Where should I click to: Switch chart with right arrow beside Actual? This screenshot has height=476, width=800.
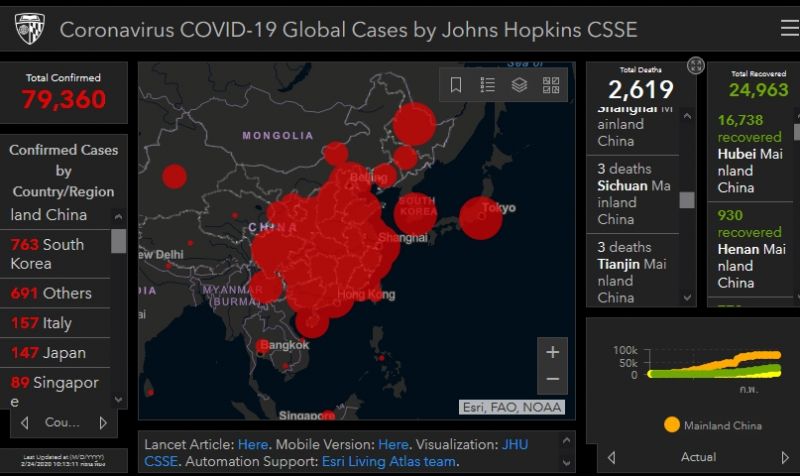coord(786,457)
